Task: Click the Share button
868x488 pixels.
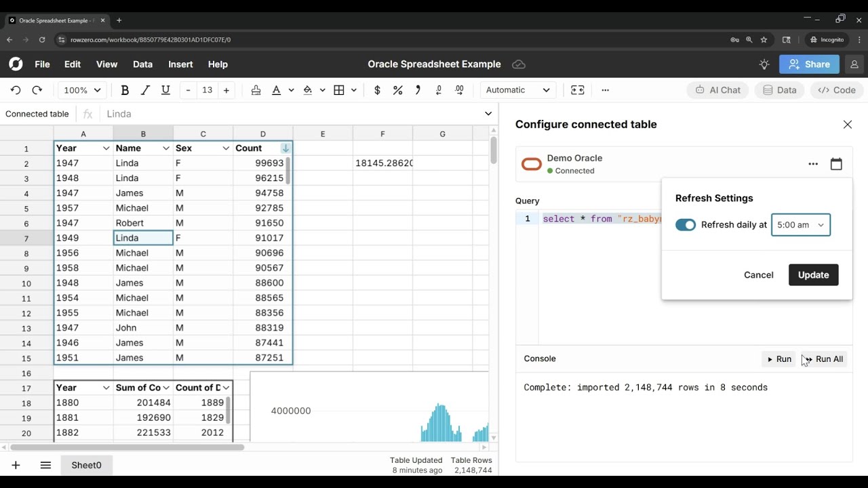Action: pyautogui.click(x=810, y=64)
